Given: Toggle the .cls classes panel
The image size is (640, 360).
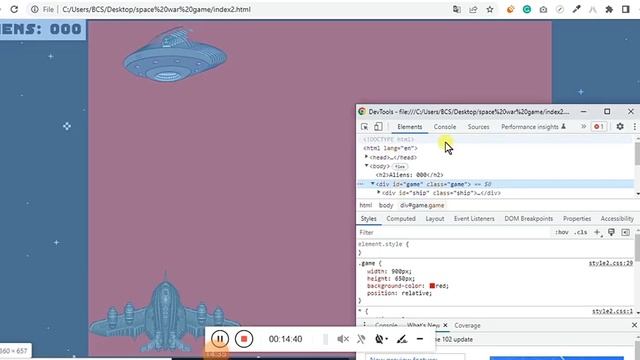Looking at the screenshot, I should click(x=581, y=232).
